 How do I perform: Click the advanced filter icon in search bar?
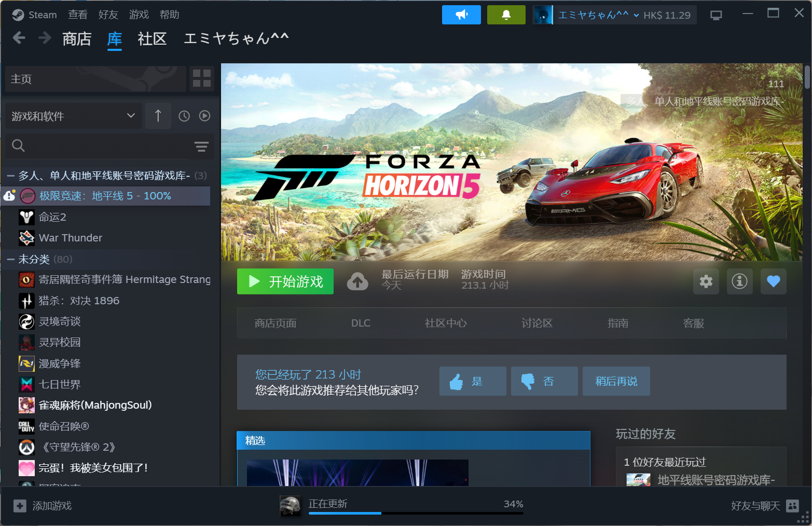point(201,146)
